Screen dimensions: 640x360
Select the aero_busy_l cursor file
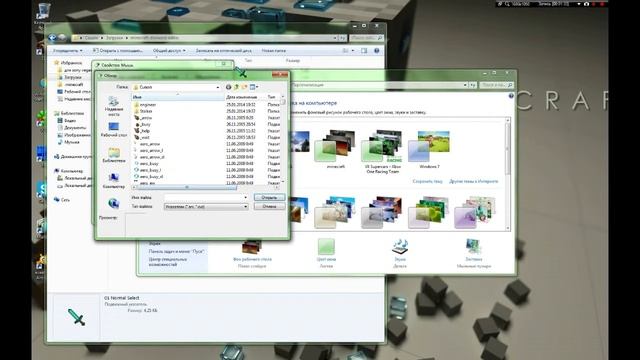[x=148, y=170]
